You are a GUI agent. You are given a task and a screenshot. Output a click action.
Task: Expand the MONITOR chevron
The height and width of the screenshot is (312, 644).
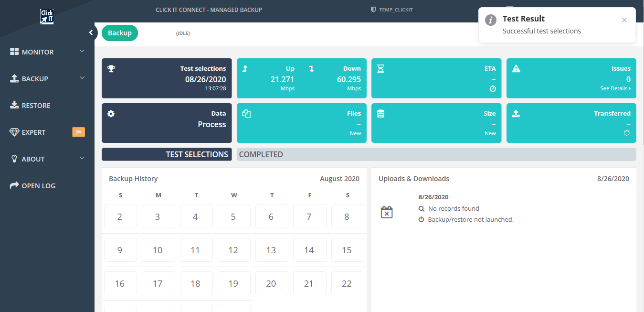click(82, 51)
